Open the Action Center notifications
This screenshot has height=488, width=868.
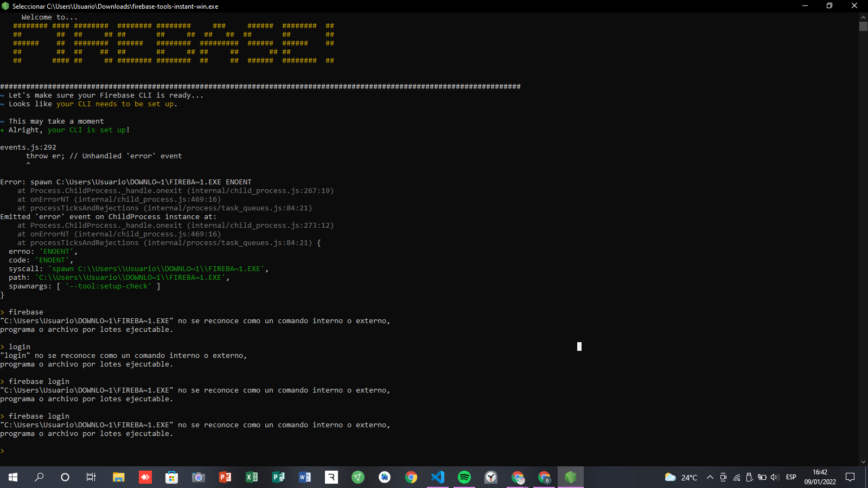click(850, 477)
